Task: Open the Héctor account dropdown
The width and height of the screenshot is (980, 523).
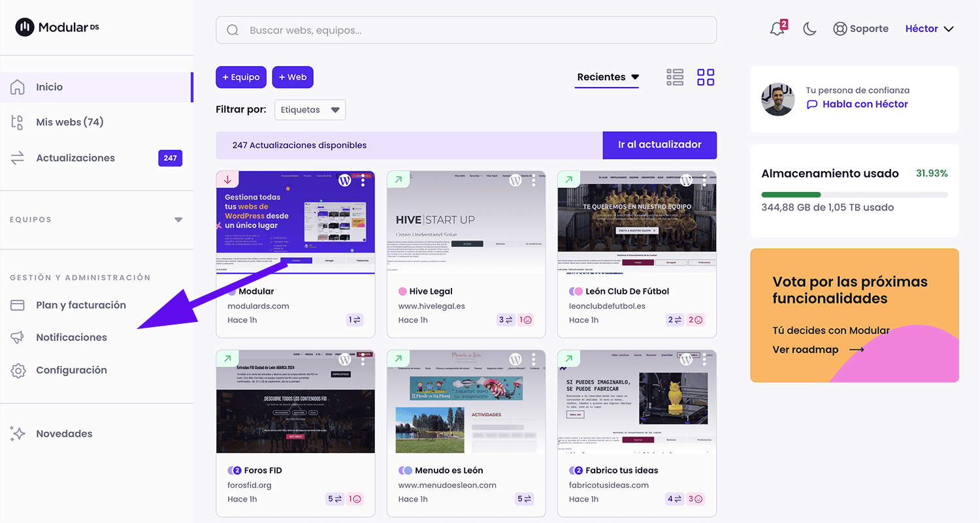Action: (930, 29)
